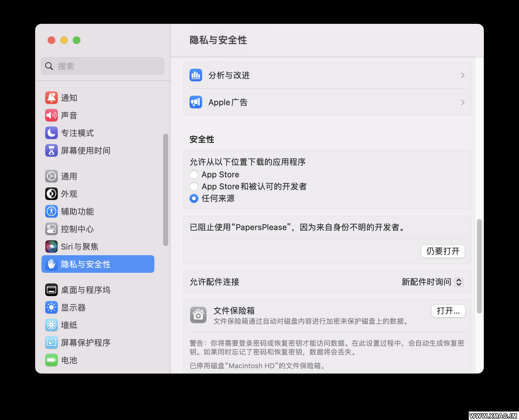Click the 电池 battery icon
This screenshot has height=420, width=519.
51,360
